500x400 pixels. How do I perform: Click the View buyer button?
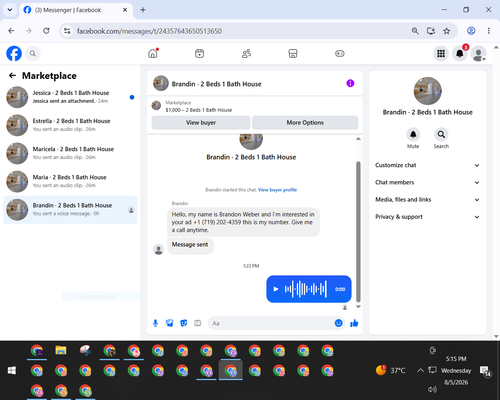coord(201,123)
